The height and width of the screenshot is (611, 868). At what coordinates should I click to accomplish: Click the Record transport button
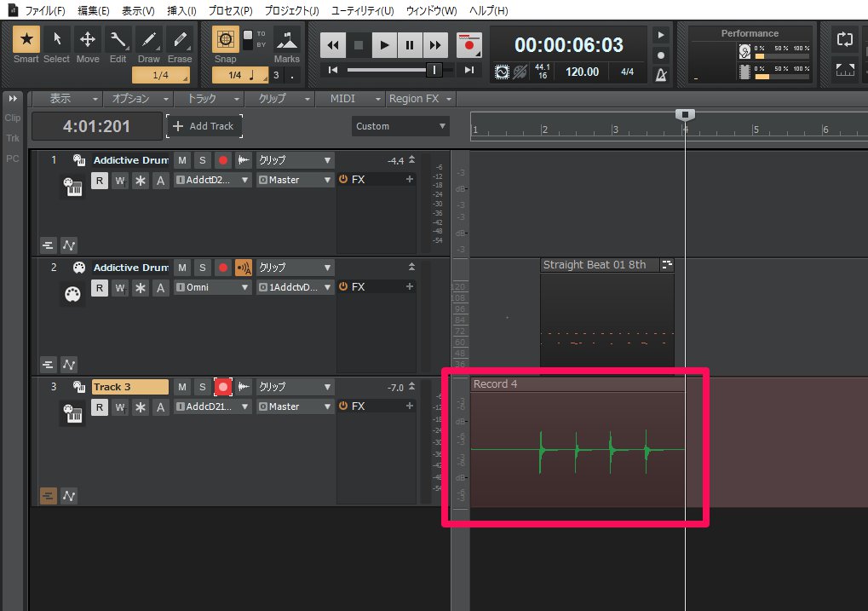pyautogui.click(x=467, y=44)
